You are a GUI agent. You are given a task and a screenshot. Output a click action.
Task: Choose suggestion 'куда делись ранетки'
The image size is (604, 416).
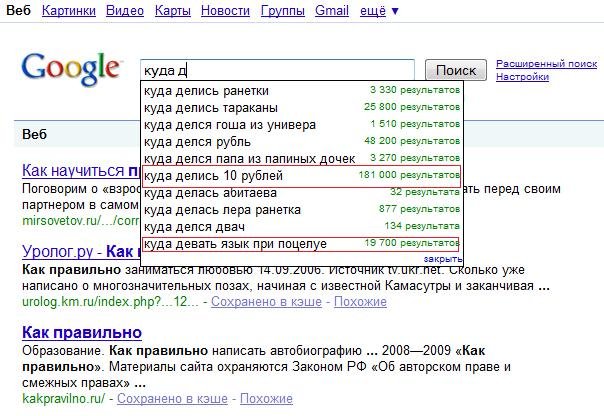(x=206, y=91)
